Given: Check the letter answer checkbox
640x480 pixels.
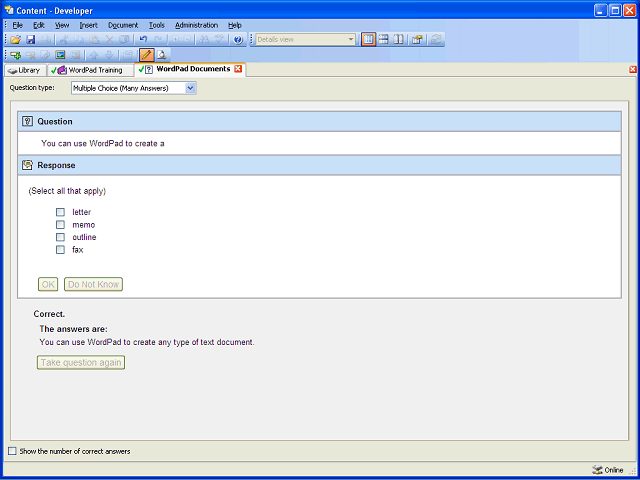Looking at the screenshot, I should [x=60, y=212].
